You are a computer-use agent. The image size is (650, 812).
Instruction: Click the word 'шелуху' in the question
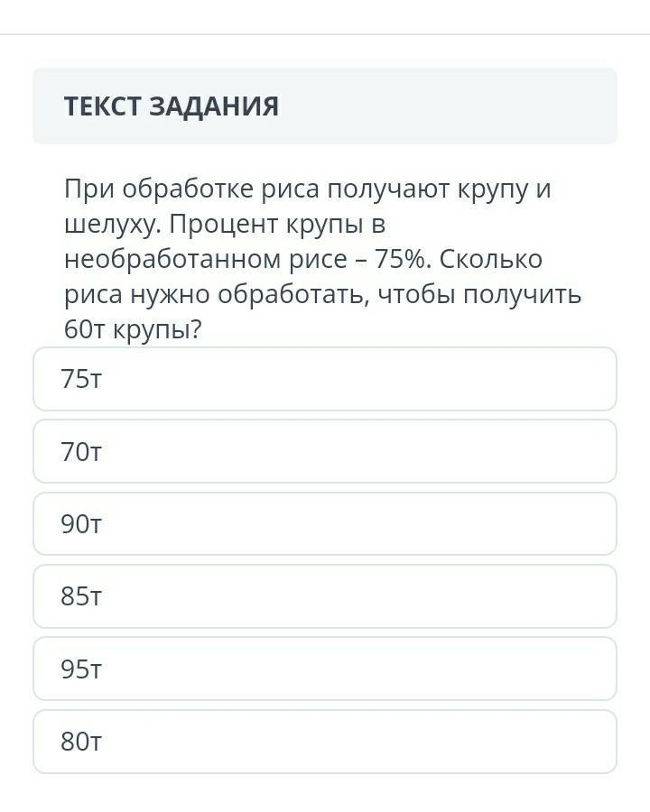coord(110,225)
